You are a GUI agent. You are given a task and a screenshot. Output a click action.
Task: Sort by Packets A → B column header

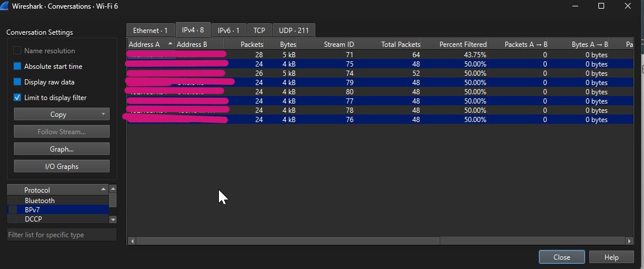coord(518,44)
